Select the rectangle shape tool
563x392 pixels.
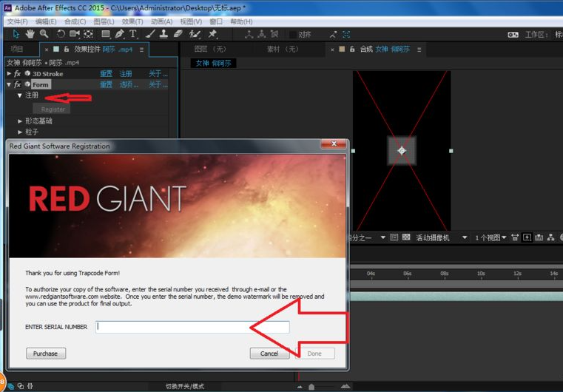click(x=106, y=34)
